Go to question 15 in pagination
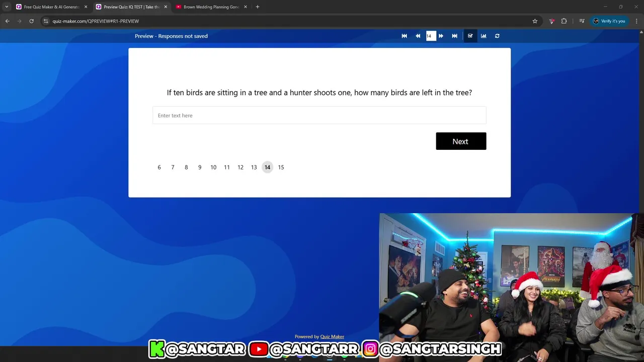Screen dimensions: 644x362 coord(281,167)
